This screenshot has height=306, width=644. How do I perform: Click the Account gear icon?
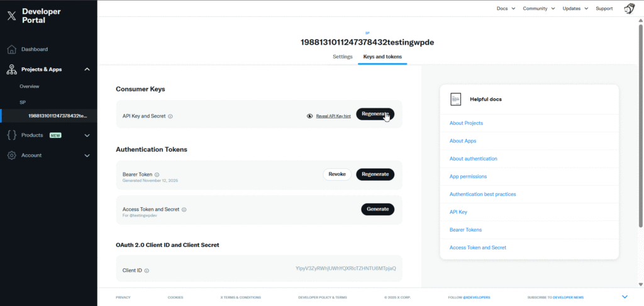(x=11, y=156)
